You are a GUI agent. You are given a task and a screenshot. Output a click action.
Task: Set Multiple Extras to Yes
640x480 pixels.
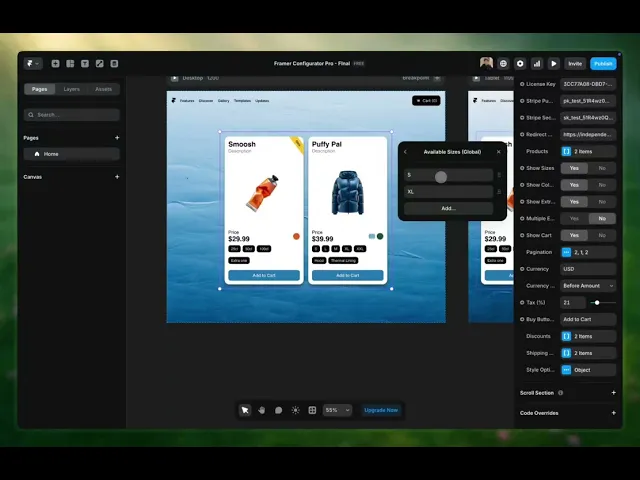[x=574, y=218]
